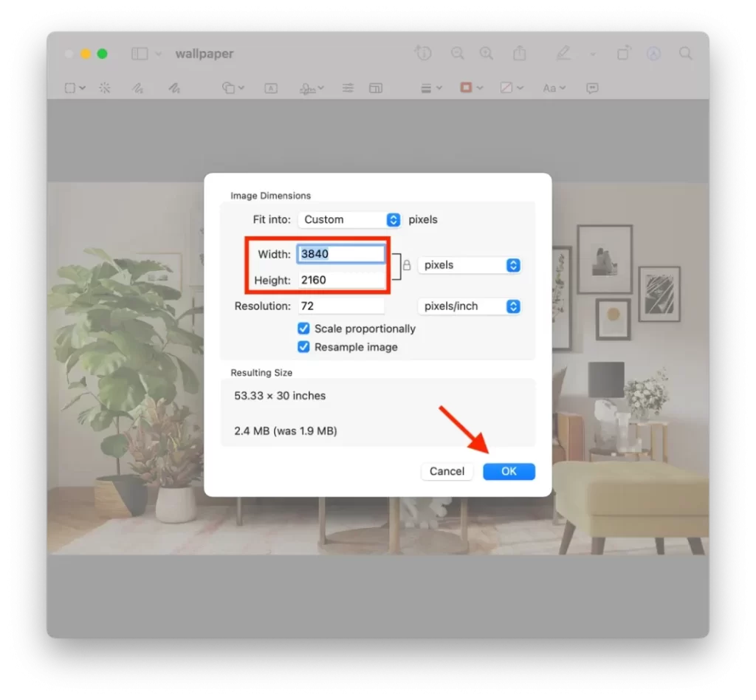
Task: Click the Width field showing 3840
Action: pyautogui.click(x=341, y=254)
